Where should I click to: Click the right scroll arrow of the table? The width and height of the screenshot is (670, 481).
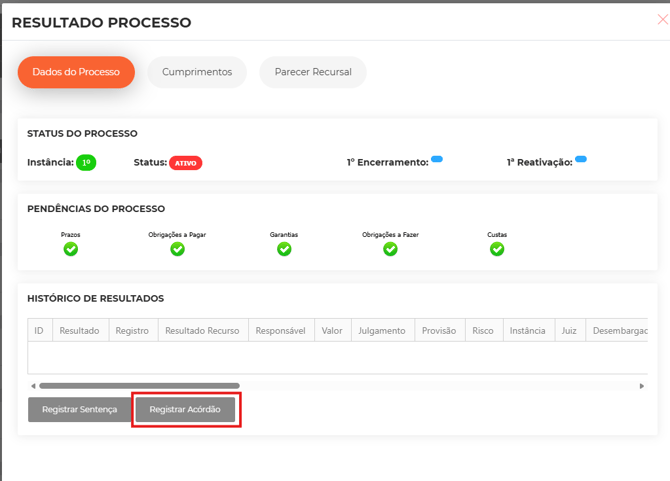[x=642, y=386]
